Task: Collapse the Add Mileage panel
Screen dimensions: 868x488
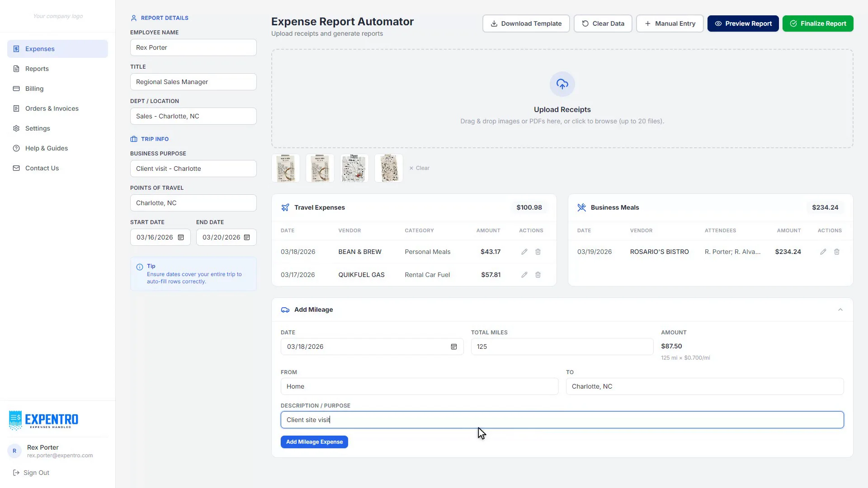Action: click(840, 310)
